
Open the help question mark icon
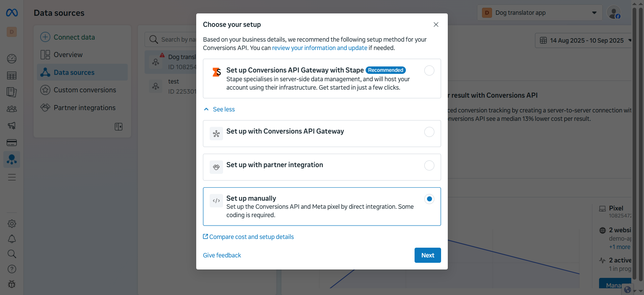tap(12, 269)
